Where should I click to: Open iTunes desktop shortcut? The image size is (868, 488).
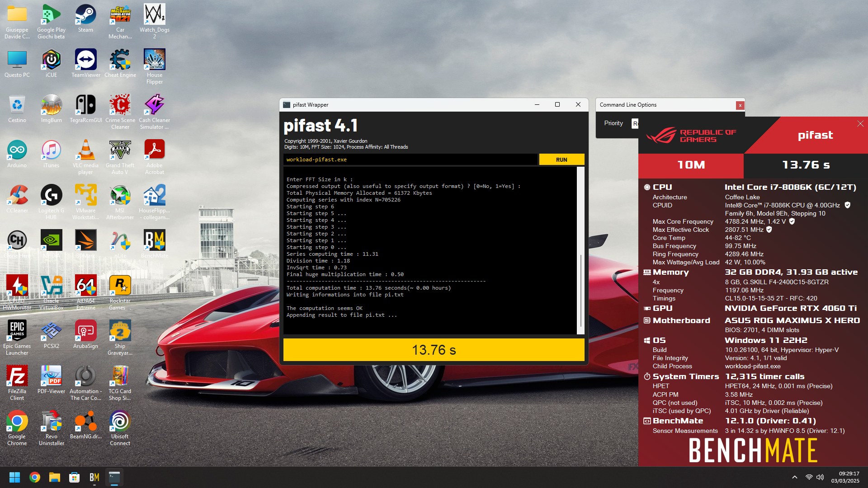tap(51, 154)
